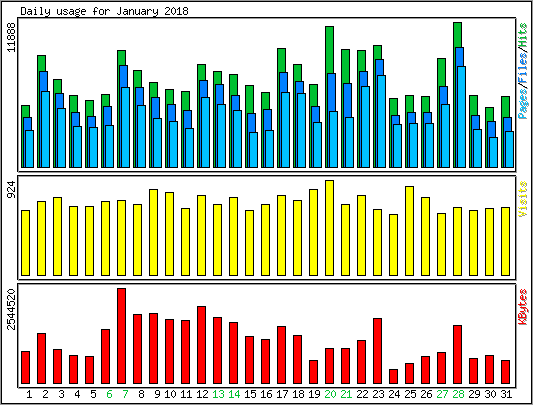Click day 17 on the x-axis
This screenshot has height=405, width=533.
(282, 394)
